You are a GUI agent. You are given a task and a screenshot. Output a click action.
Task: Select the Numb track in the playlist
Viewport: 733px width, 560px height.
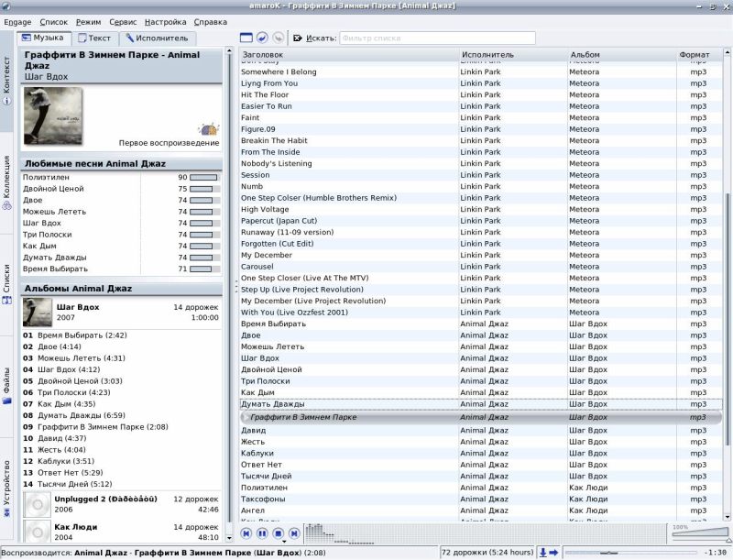click(x=480, y=186)
